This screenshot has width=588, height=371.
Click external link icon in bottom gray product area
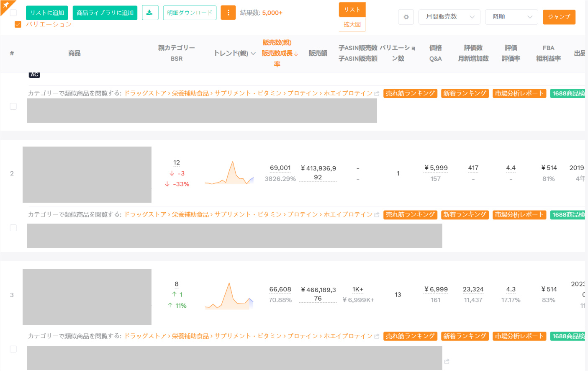(446, 361)
